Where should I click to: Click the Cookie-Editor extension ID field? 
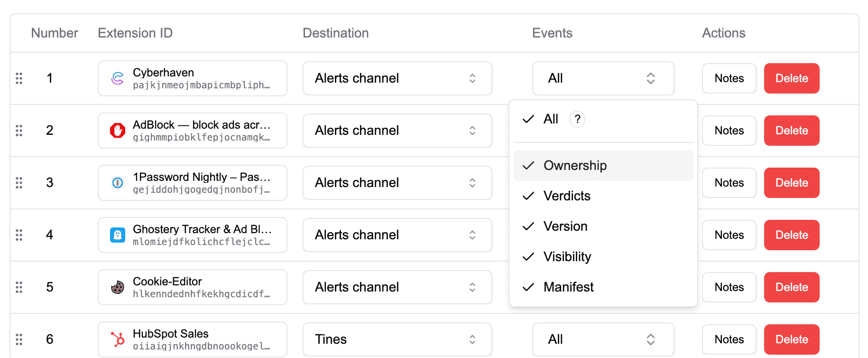pyautogui.click(x=193, y=287)
